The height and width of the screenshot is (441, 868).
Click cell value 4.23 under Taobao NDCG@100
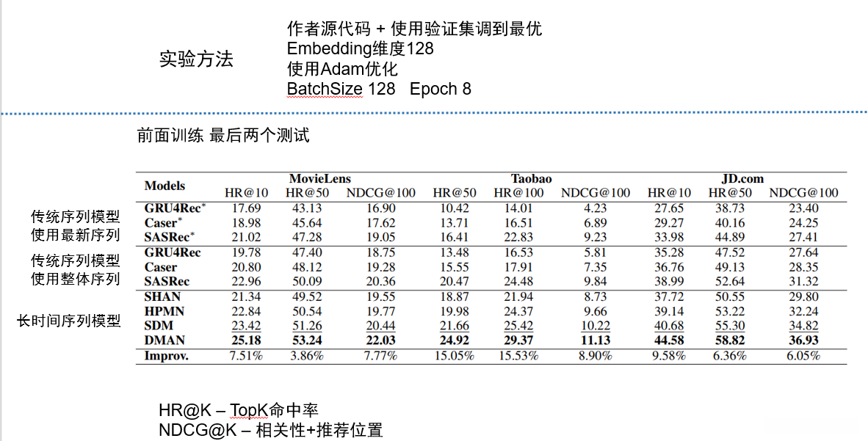(x=596, y=208)
